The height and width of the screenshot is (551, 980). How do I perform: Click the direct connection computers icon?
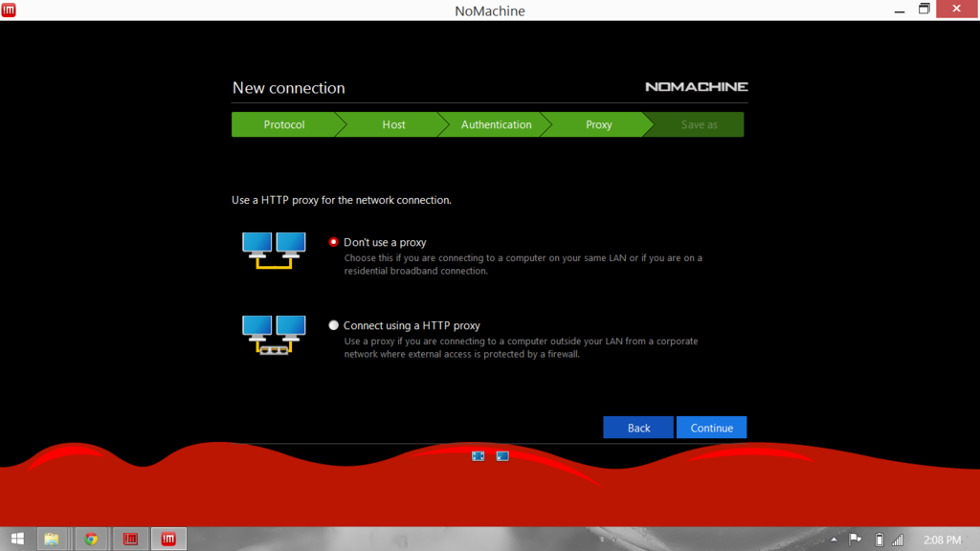coord(274,251)
